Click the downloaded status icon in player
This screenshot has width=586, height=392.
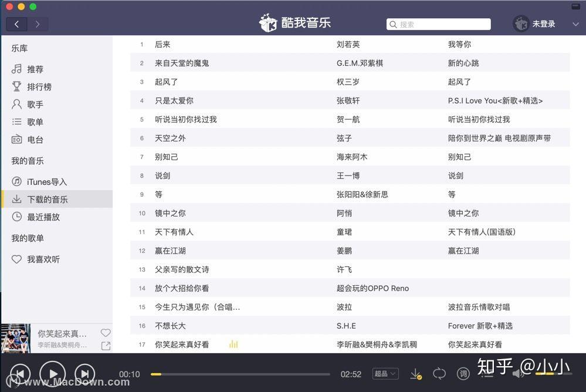(x=415, y=374)
